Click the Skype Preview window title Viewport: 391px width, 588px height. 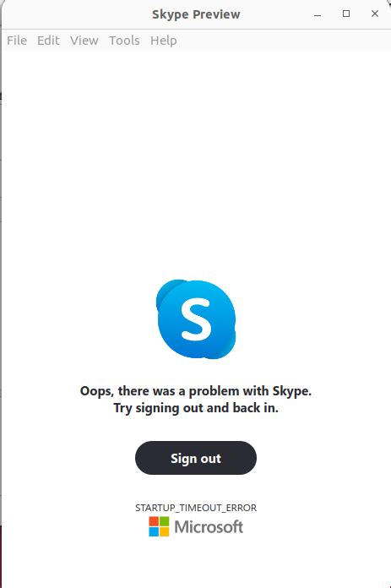(x=196, y=14)
